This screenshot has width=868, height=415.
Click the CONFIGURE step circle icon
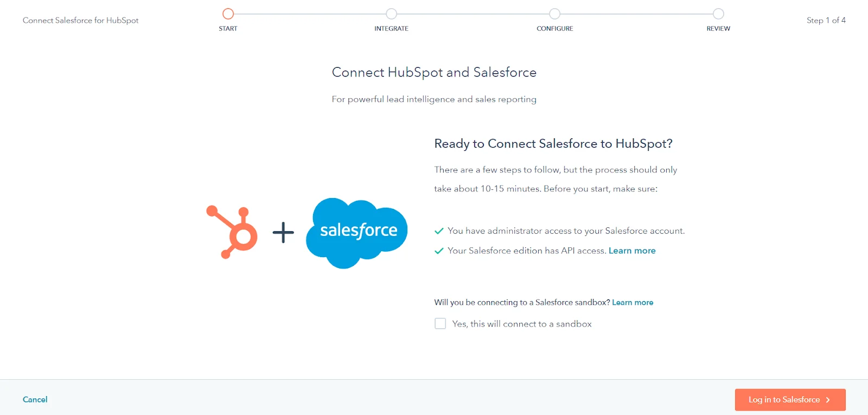click(554, 14)
